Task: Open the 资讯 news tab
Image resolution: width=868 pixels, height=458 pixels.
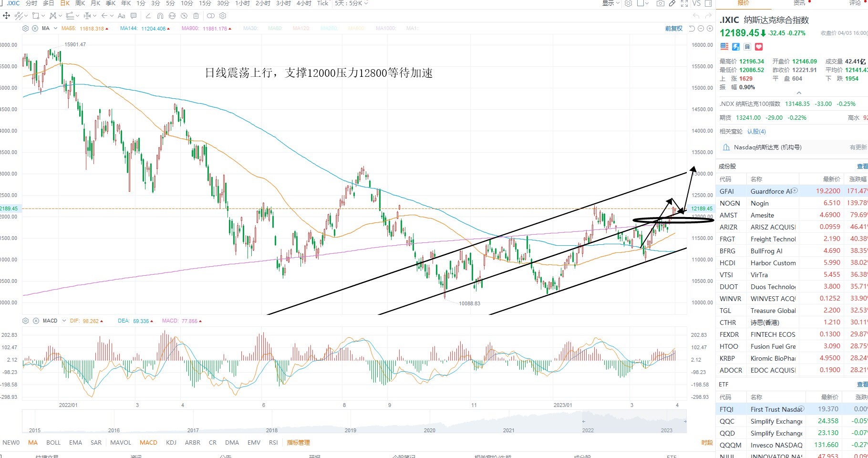Action: point(799,3)
